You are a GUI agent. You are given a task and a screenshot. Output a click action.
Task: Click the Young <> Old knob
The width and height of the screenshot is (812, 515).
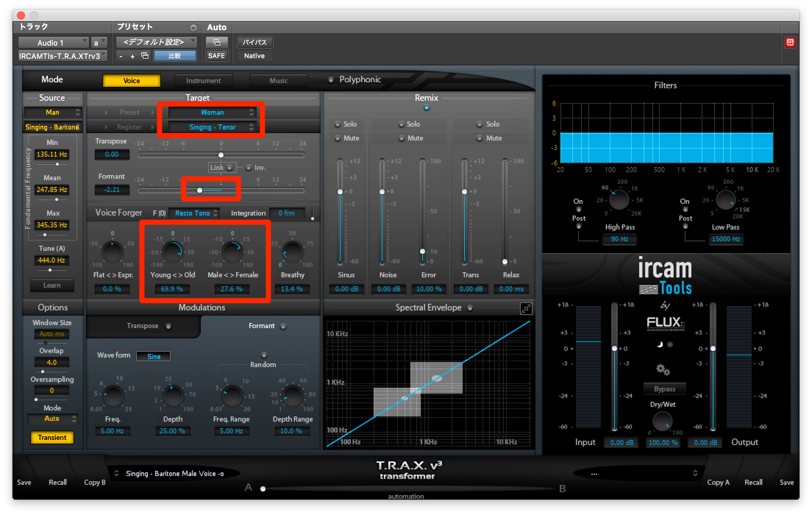[x=172, y=252]
